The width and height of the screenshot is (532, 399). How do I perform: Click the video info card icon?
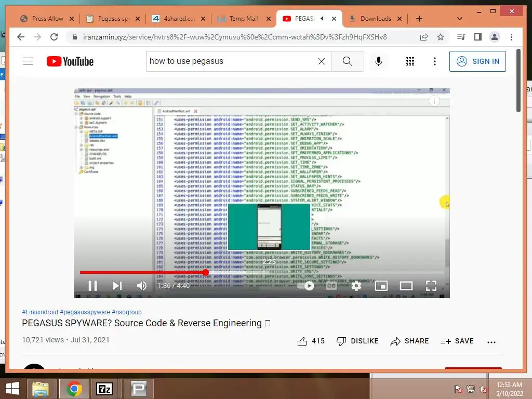[x=434, y=101]
